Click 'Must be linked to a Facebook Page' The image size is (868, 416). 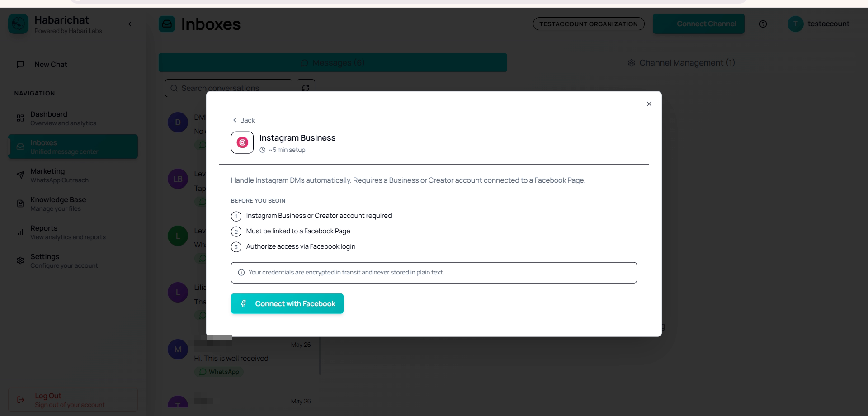(298, 231)
